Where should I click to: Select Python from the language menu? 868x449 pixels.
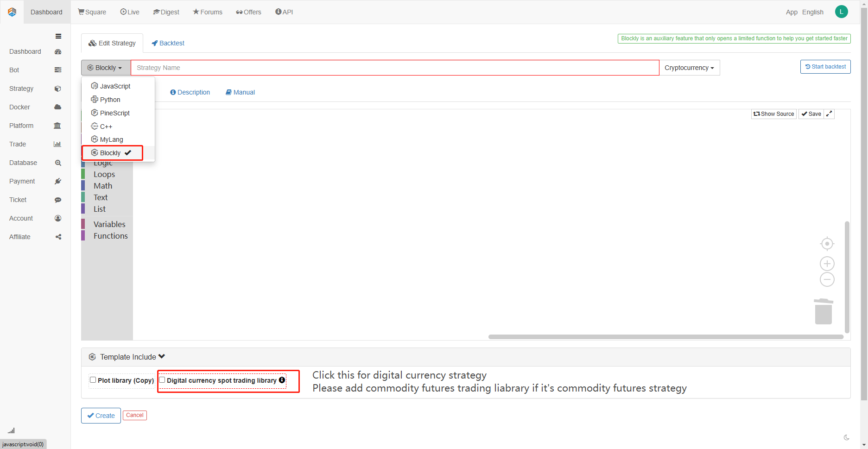(x=110, y=100)
